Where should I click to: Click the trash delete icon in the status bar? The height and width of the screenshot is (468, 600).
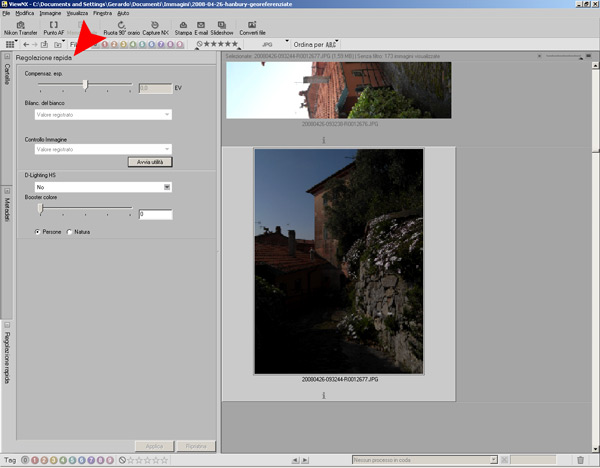click(580, 460)
